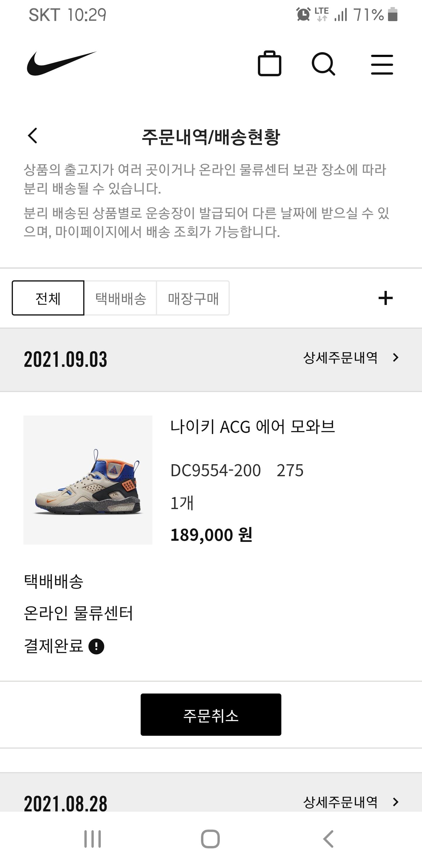Tap the 결제완료 payment status text
Screen dimensions: 422x868
[x=54, y=646]
